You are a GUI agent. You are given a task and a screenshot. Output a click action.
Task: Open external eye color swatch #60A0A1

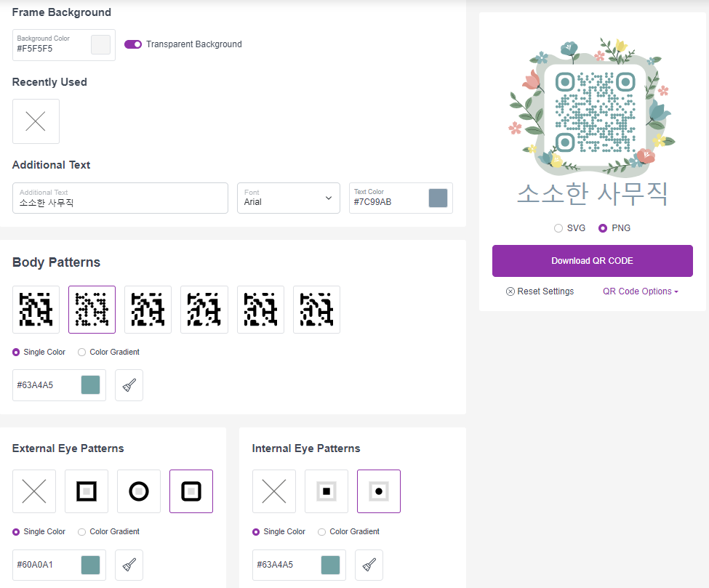pos(90,565)
